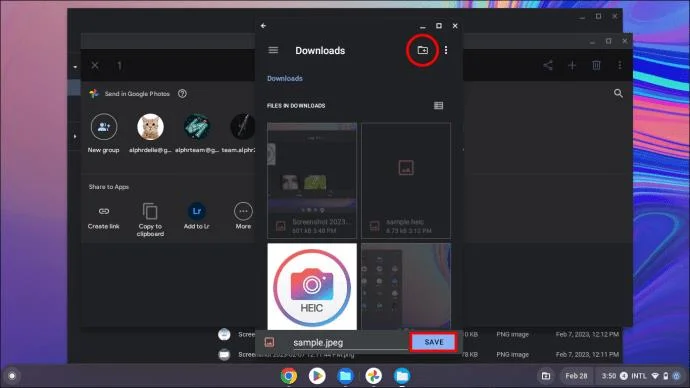Select the launcher screenshot thumbnail
Image resolution: width=690 pixels, height=388 pixels.
(x=406, y=286)
